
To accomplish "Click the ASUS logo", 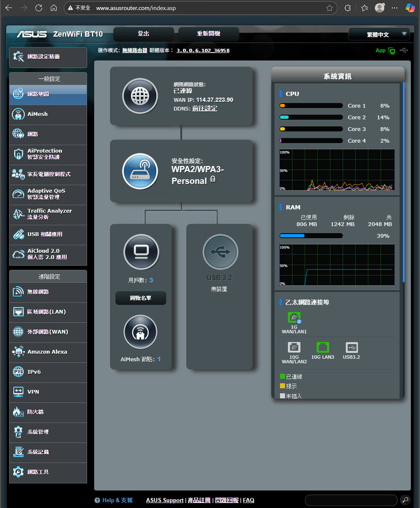I will click(x=32, y=34).
